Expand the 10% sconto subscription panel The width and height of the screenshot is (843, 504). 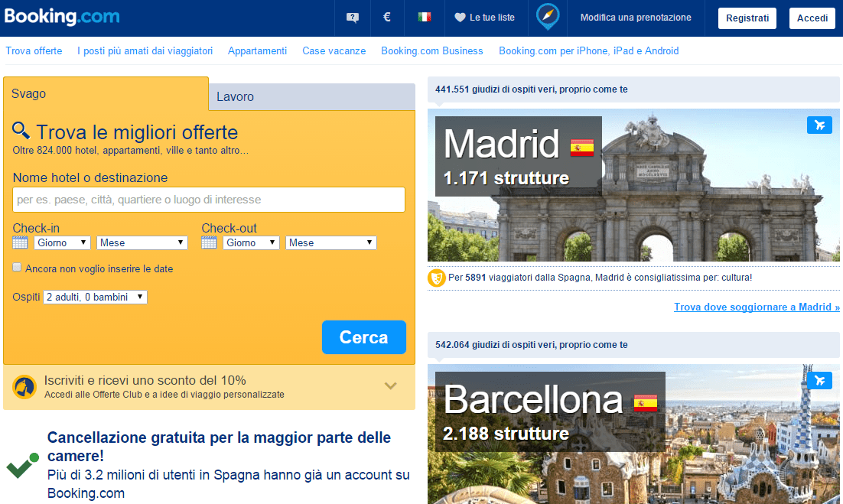click(390, 386)
